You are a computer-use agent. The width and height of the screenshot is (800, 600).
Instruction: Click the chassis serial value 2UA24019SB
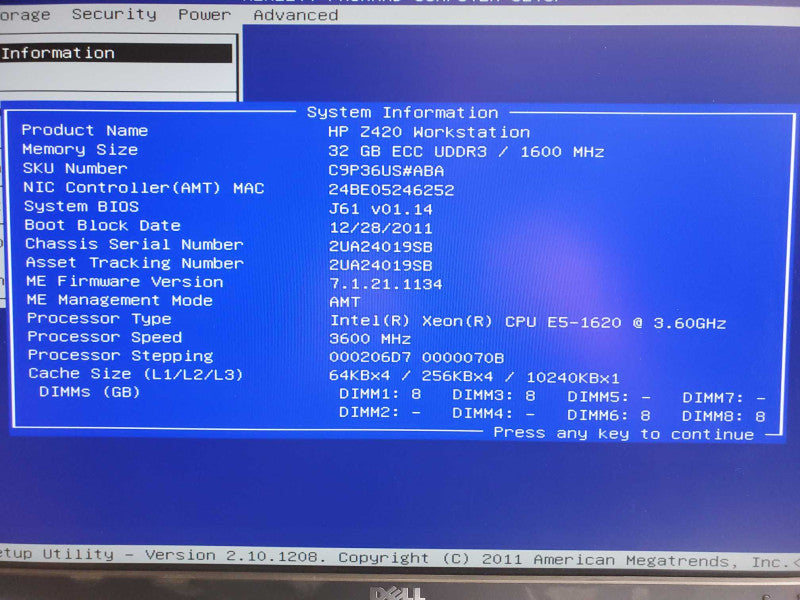(381, 246)
